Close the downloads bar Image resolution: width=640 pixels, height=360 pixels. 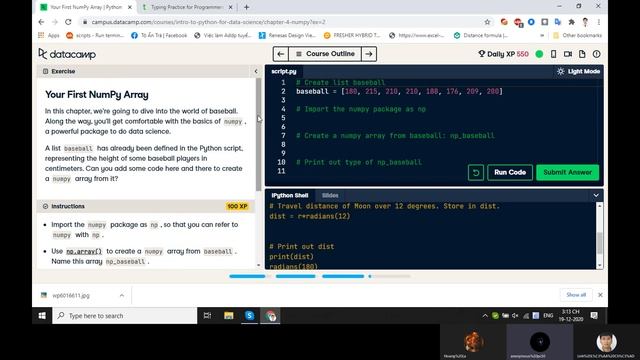600,295
